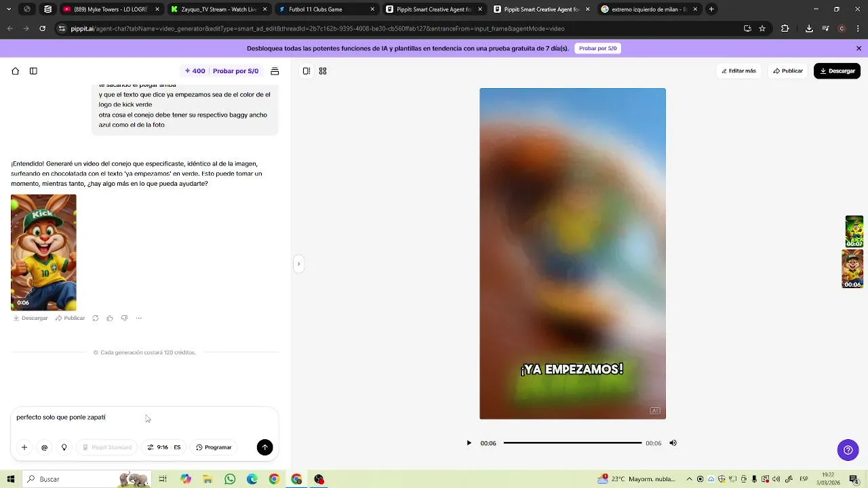Click Probar por S/0 in banner
This screenshot has width=868, height=488.
click(597, 49)
